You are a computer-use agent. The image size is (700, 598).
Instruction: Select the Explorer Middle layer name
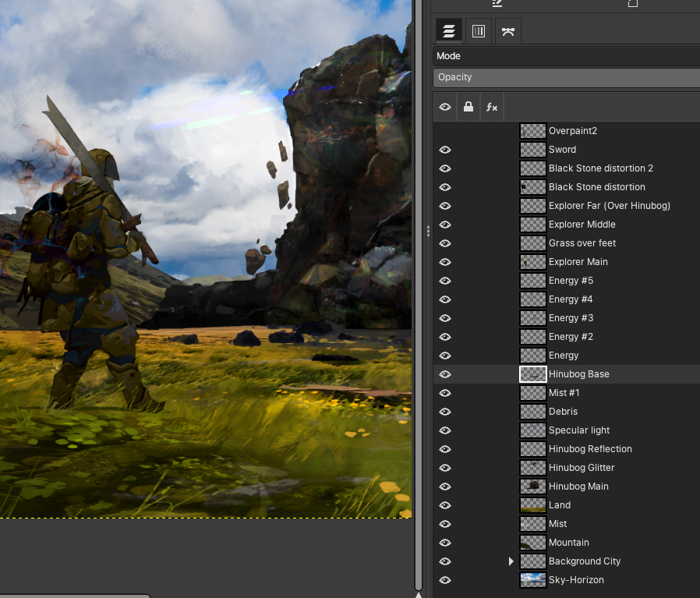click(x=582, y=225)
